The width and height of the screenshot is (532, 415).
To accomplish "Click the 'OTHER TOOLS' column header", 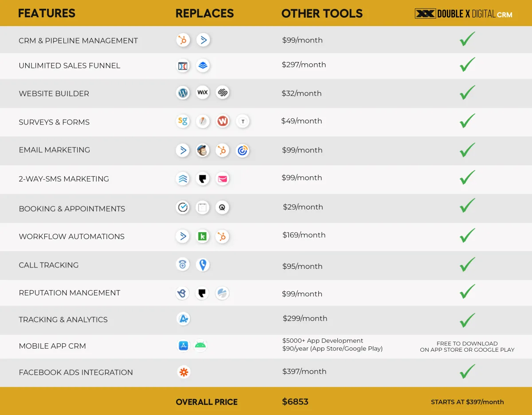I will click(x=322, y=14).
